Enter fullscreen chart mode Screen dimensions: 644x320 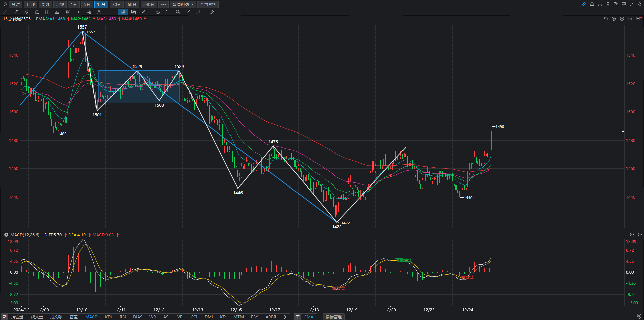[632, 4]
